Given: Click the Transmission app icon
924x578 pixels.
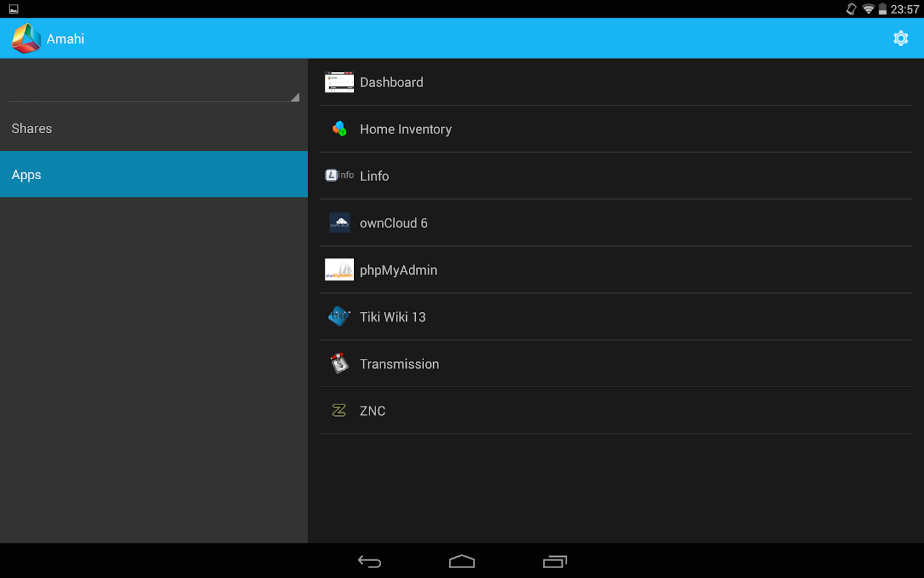Looking at the screenshot, I should [x=339, y=363].
